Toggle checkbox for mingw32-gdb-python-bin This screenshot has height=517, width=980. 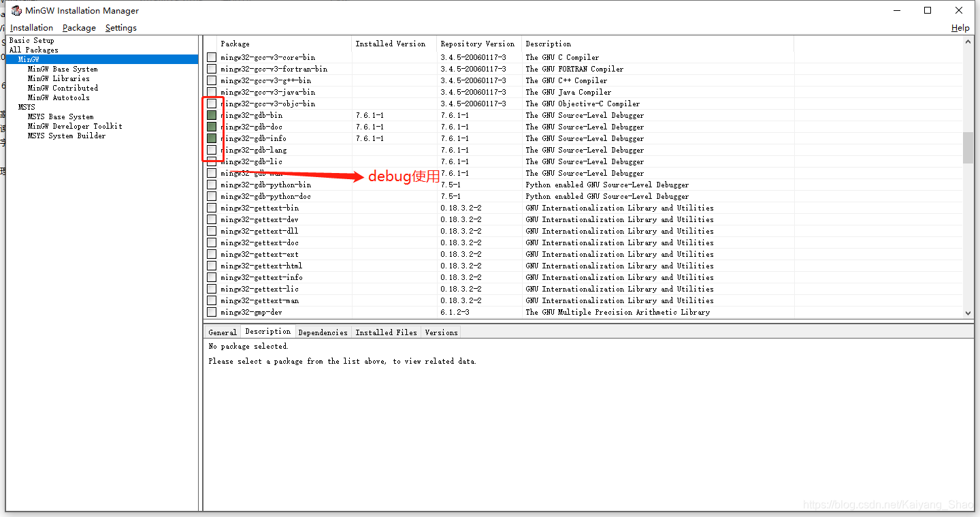212,185
